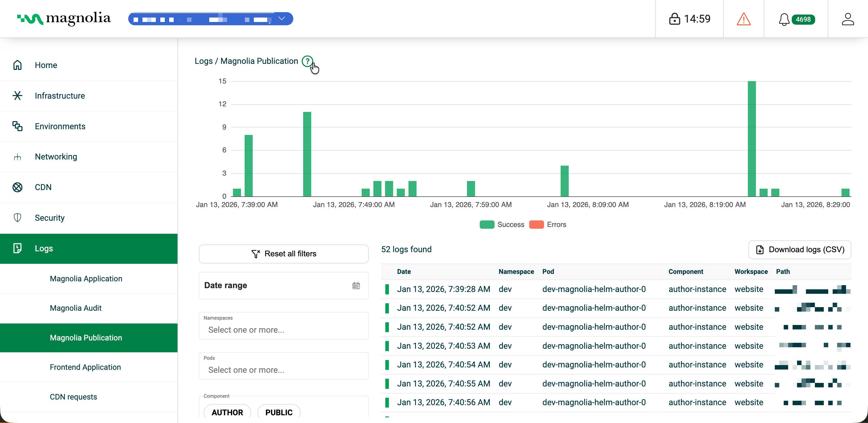Open the help icon beside Magnolia Publication
This screenshot has height=423, width=868.
tap(308, 61)
